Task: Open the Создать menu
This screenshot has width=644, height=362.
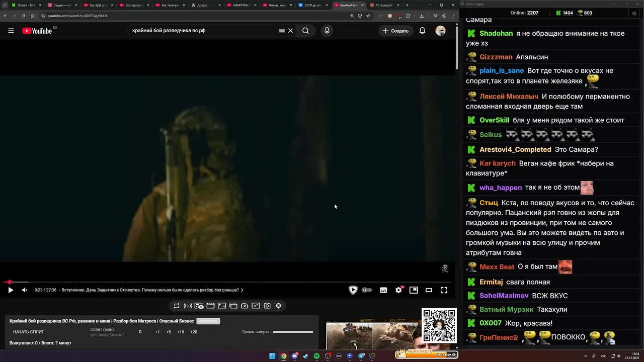Action: 396,31
